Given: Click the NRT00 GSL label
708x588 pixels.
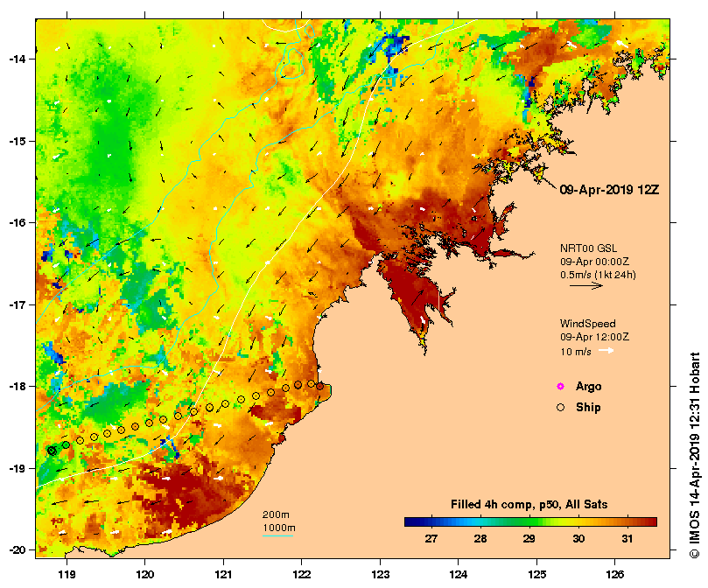Looking at the screenshot, I should tap(588, 248).
